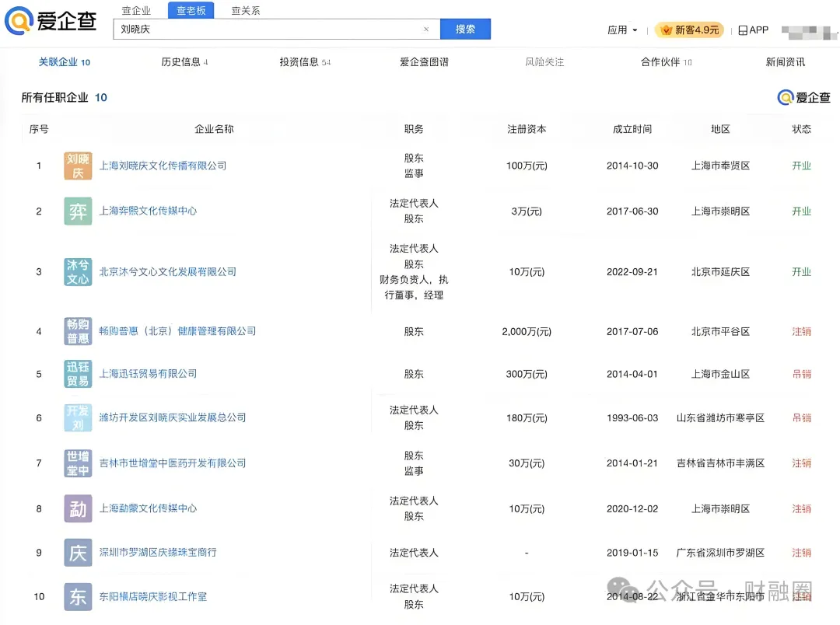Open the 合作伙伴 tab
This screenshot has height=625, width=840.
pyautogui.click(x=666, y=62)
